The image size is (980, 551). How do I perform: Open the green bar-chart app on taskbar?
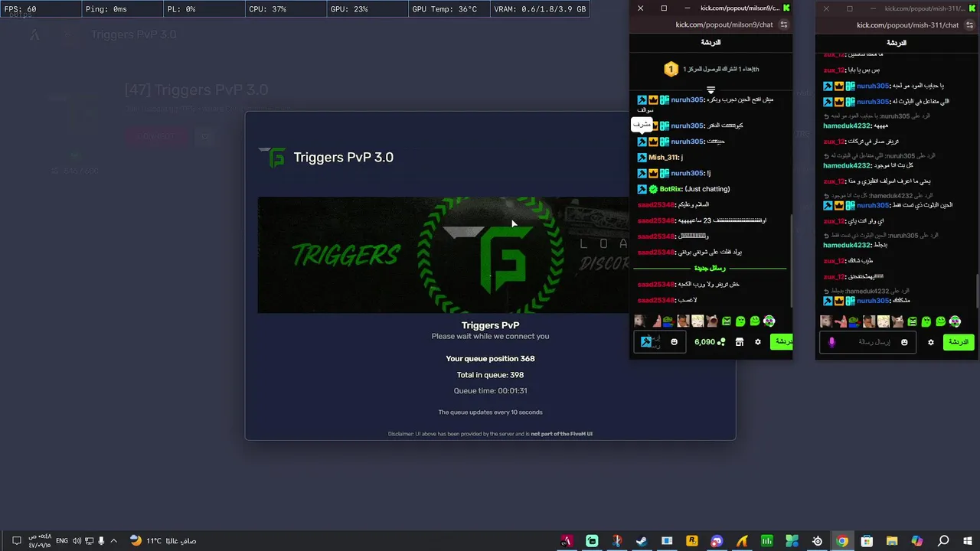click(767, 541)
